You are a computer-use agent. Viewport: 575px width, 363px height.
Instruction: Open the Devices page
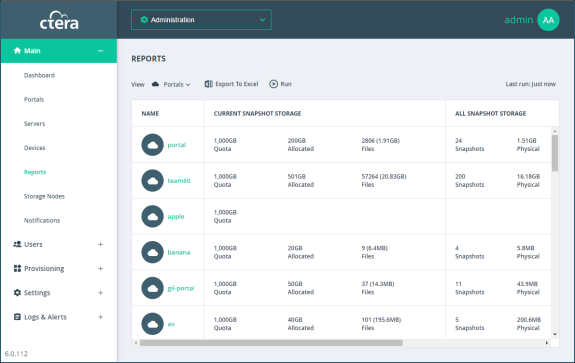34,148
